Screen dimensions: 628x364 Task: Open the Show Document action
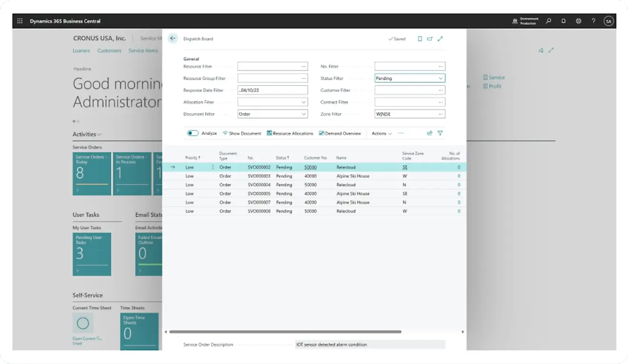pyautogui.click(x=242, y=134)
